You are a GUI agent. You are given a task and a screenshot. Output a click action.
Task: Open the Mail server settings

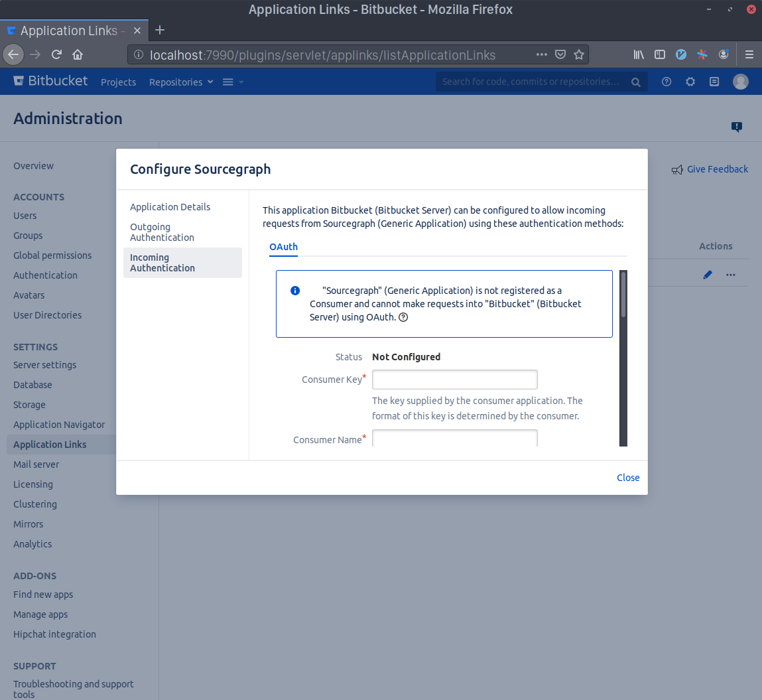[36, 464]
